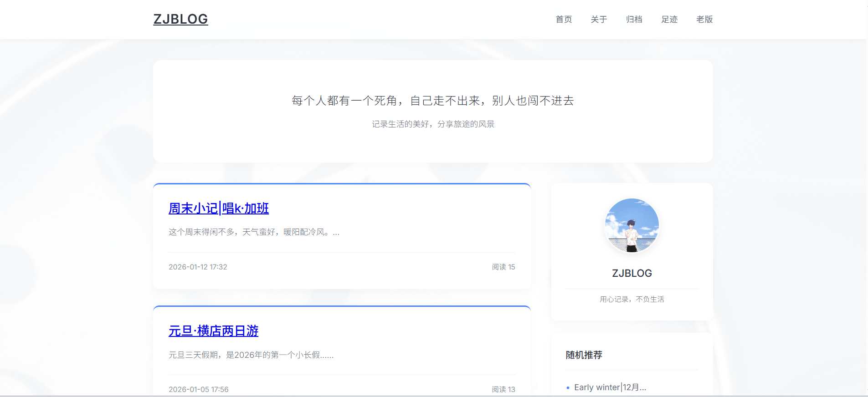Image resolution: width=868 pixels, height=397 pixels.
Task: Click the quote 每个人都有一个死角 banner text
Action: (432, 101)
